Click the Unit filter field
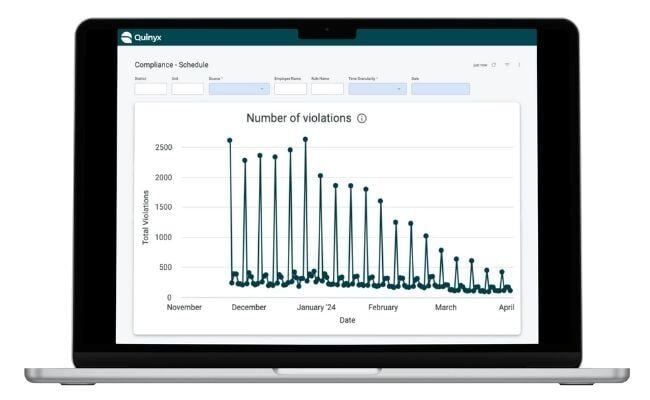The width and height of the screenshot is (650, 400). [x=187, y=89]
